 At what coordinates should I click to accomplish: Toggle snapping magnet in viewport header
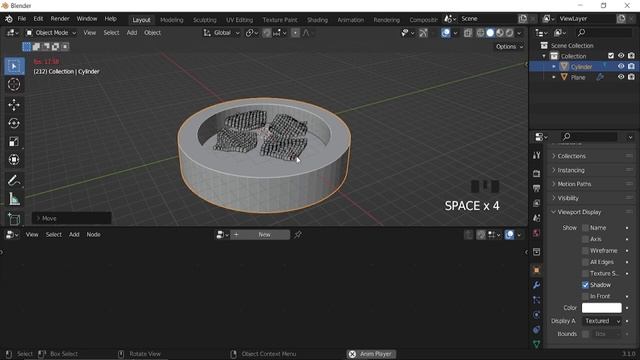point(267,33)
